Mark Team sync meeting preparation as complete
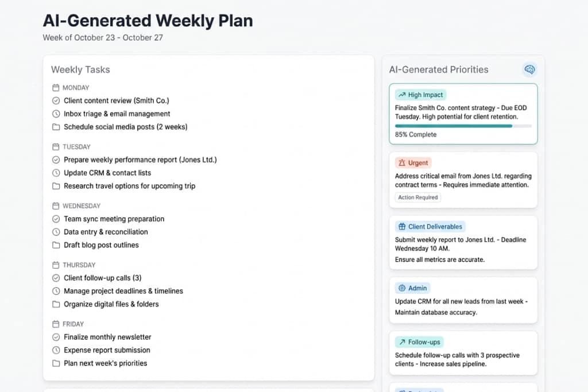This screenshot has height=392, width=588. [x=56, y=219]
